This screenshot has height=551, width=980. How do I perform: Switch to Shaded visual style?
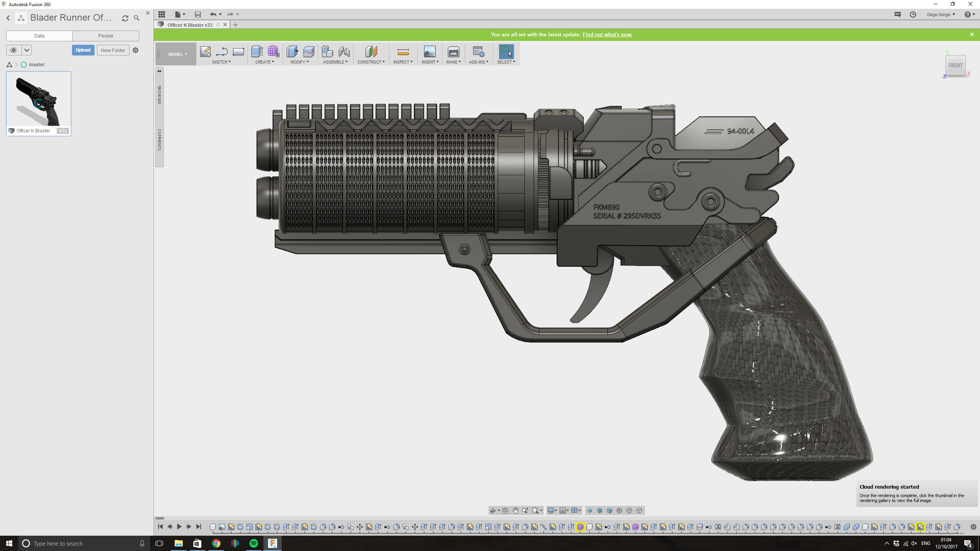tap(590, 510)
